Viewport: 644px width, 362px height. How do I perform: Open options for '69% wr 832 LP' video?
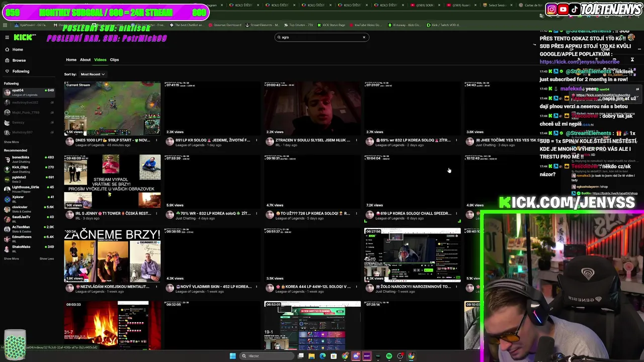[457, 140]
